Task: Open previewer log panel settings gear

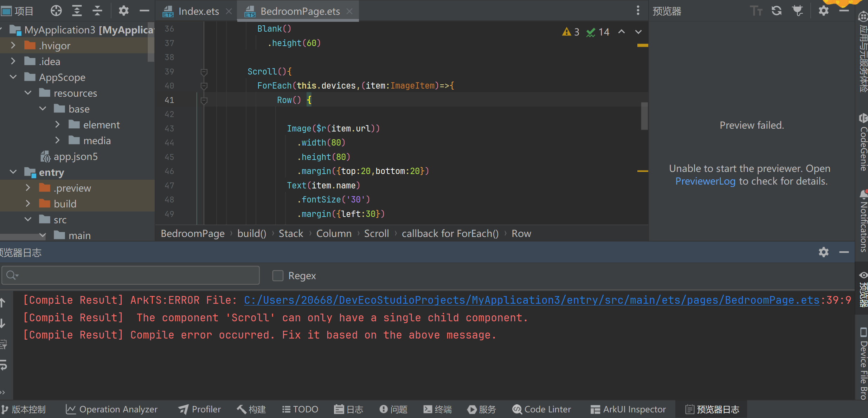Action: point(823,252)
